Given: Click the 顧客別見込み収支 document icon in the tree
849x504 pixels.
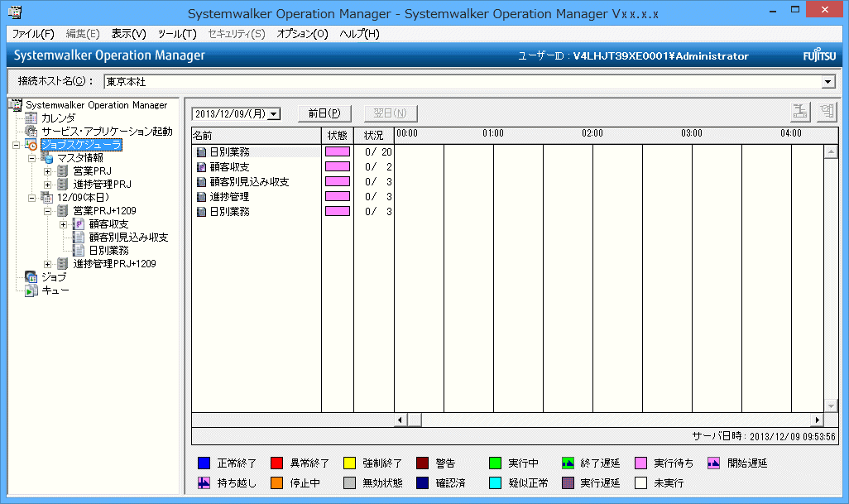Looking at the screenshot, I should pos(79,238).
